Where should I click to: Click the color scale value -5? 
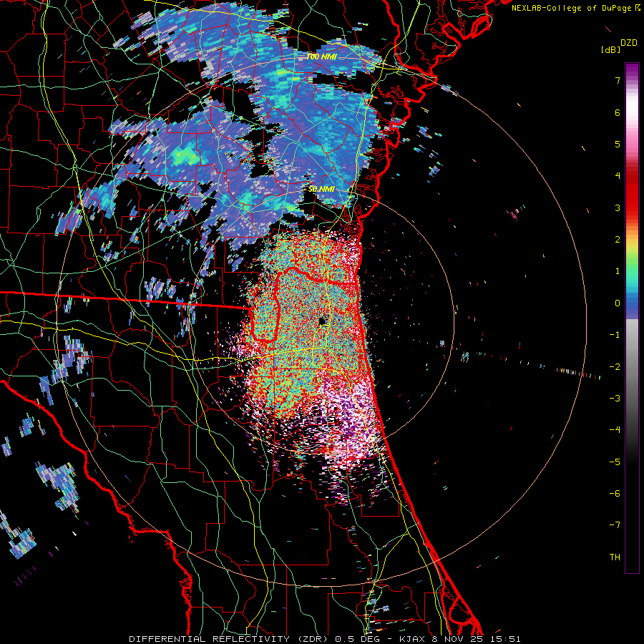click(x=615, y=462)
